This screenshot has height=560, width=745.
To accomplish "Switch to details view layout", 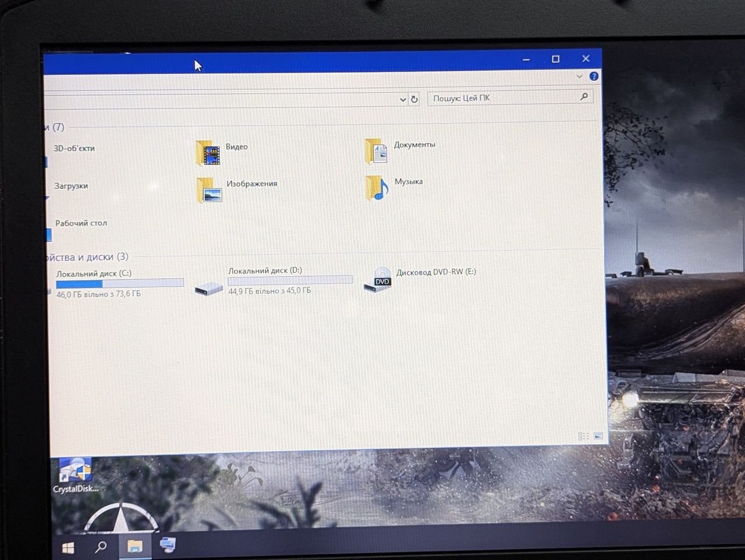I will click(583, 436).
